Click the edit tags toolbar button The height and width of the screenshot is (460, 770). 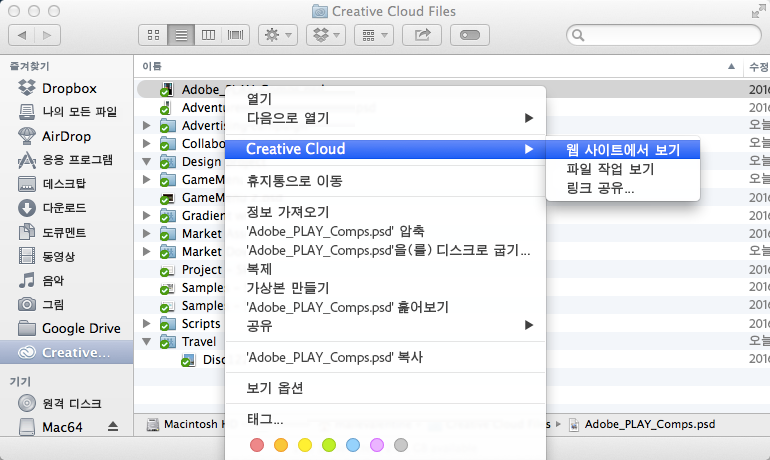click(x=470, y=35)
